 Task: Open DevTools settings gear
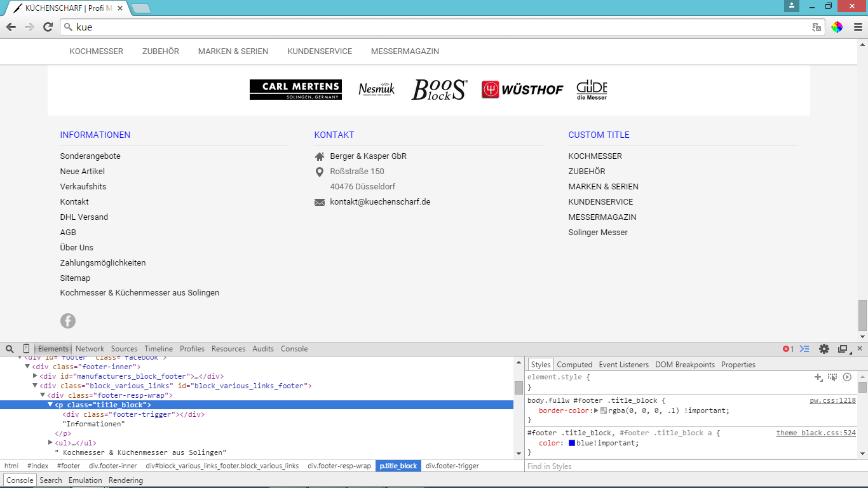point(824,349)
